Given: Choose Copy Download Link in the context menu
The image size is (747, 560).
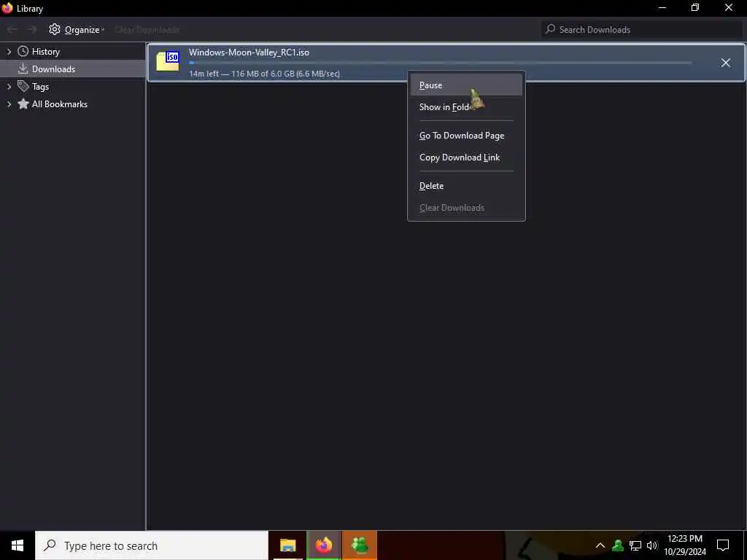Looking at the screenshot, I should (x=466, y=157).
